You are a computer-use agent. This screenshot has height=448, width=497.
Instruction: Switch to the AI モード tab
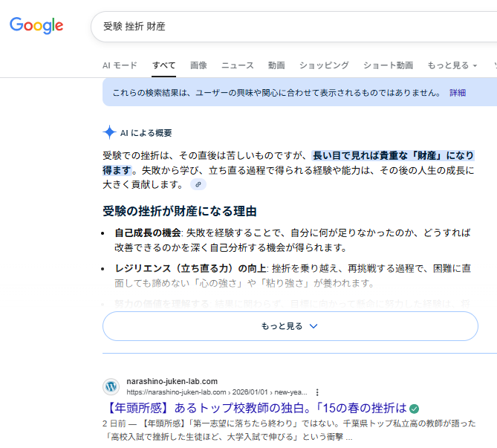pos(120,65)
